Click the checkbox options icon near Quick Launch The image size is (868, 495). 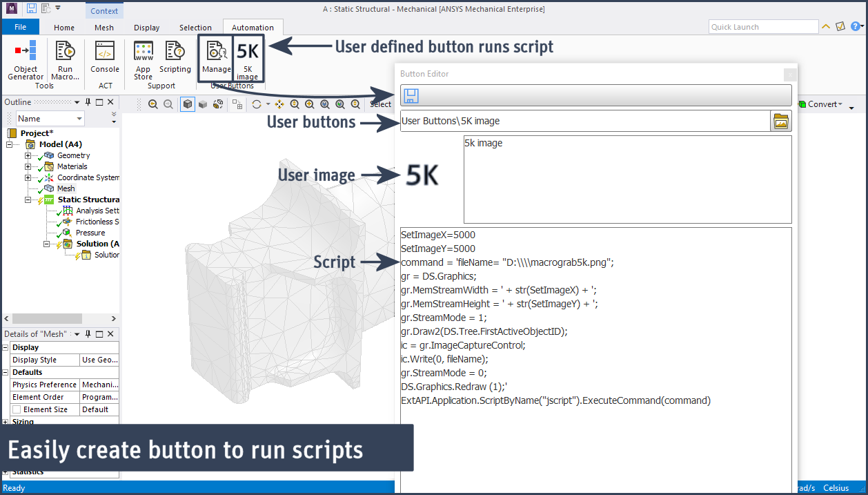840,27
